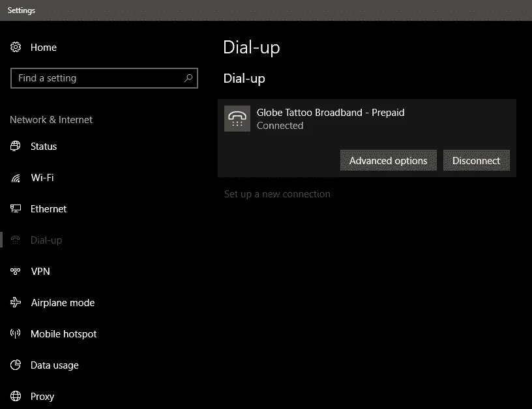Open the Status page
This screenshot has height=409, width=532.
(x=44, y=147)
